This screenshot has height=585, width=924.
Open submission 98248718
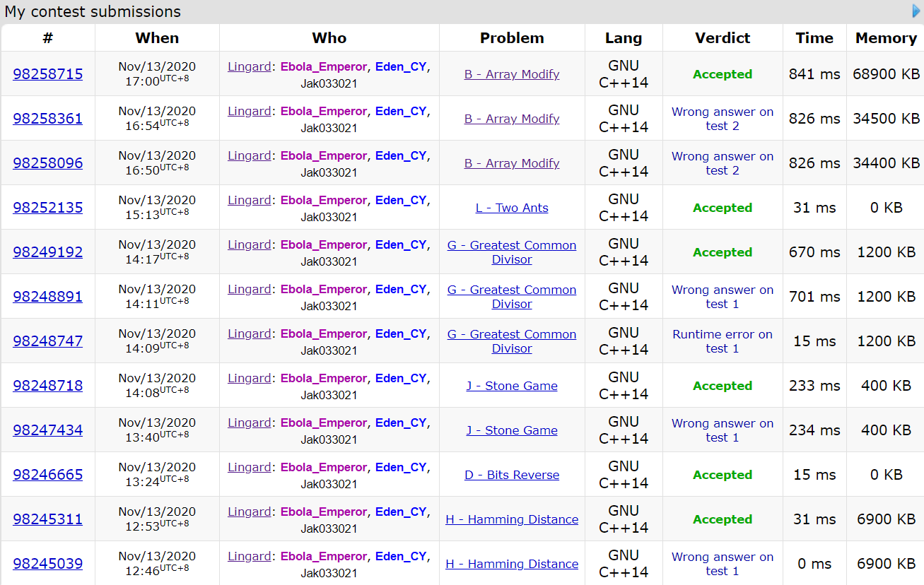click(47, 386)
